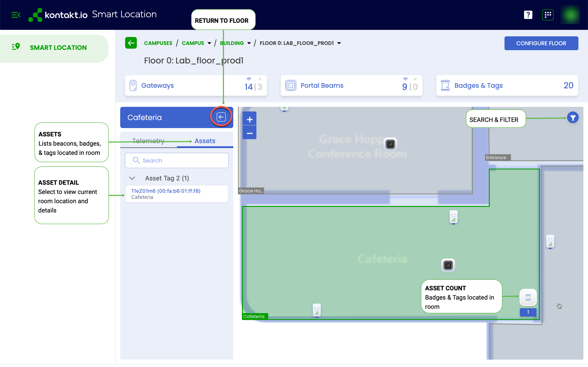Open the Floor 0 breadcrumb dropdown
Screen dimensions: 588x367
(x=339, y=43)
